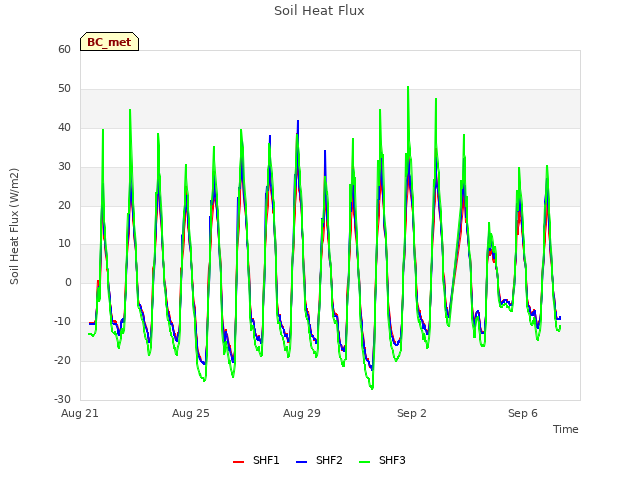This screenshot has width=640, height=480.
Task: Click the Time x-axis title
Action: pyautogui.click(x=566, y=429)
